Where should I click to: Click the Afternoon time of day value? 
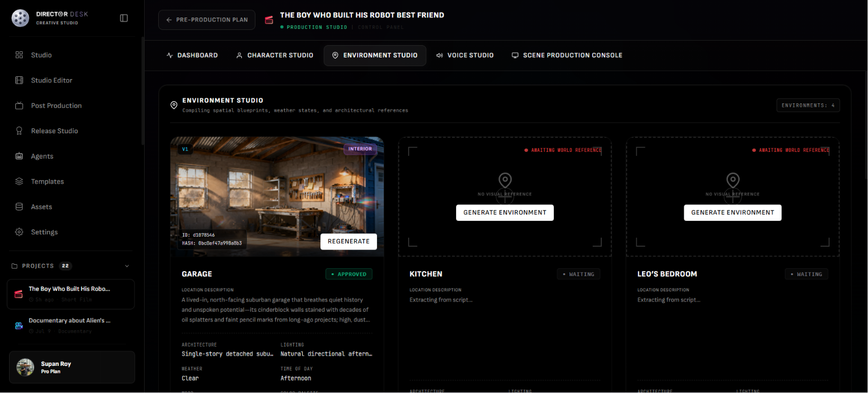pos(296,378)
